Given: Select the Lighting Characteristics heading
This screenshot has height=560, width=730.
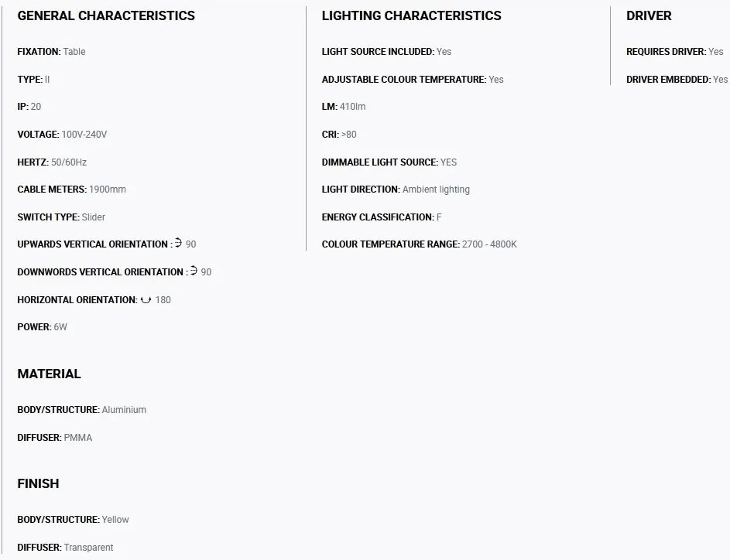Looking at the screenshot, I should (412, 15).
